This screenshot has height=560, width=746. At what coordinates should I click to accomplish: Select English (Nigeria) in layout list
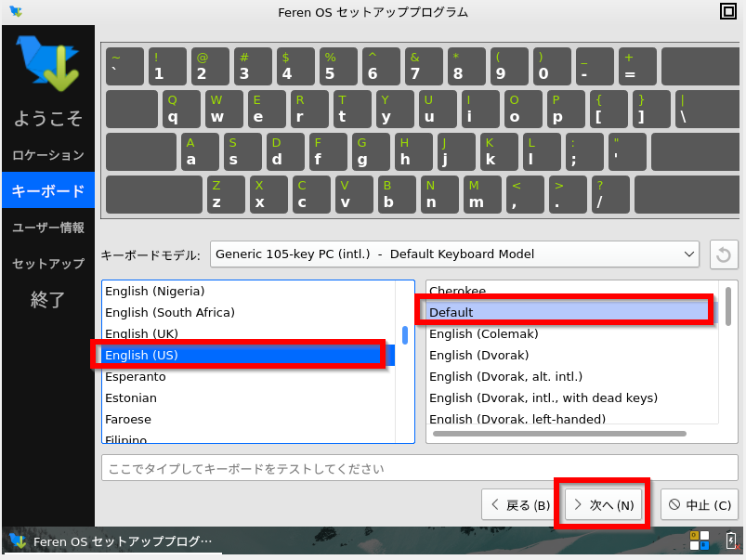point(248,292)
